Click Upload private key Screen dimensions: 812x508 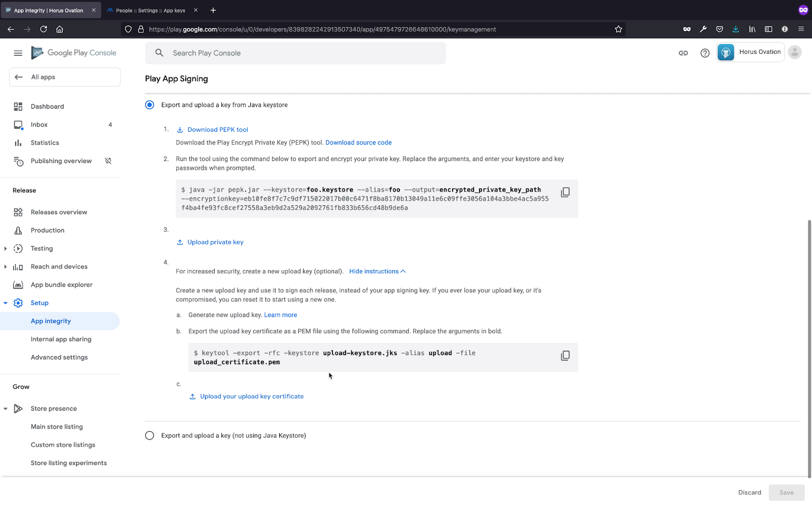210,242
